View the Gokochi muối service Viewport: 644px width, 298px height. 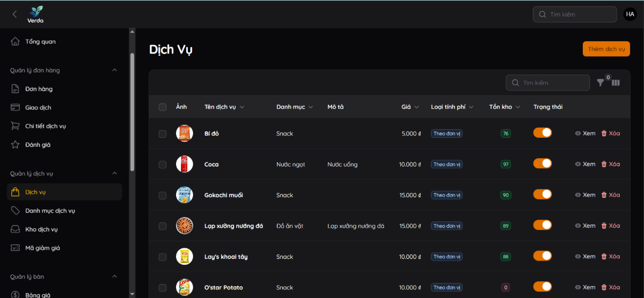(585, 195)
